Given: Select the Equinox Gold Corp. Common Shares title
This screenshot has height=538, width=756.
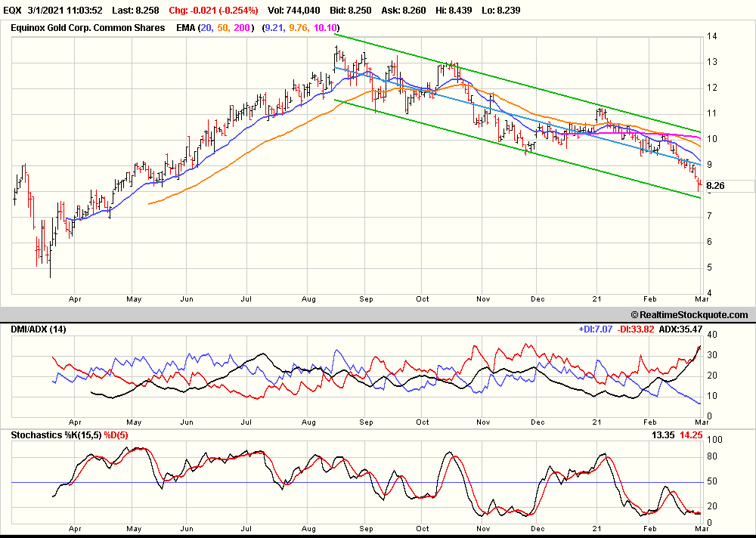Looking at the screenshot, I should 88,28.
